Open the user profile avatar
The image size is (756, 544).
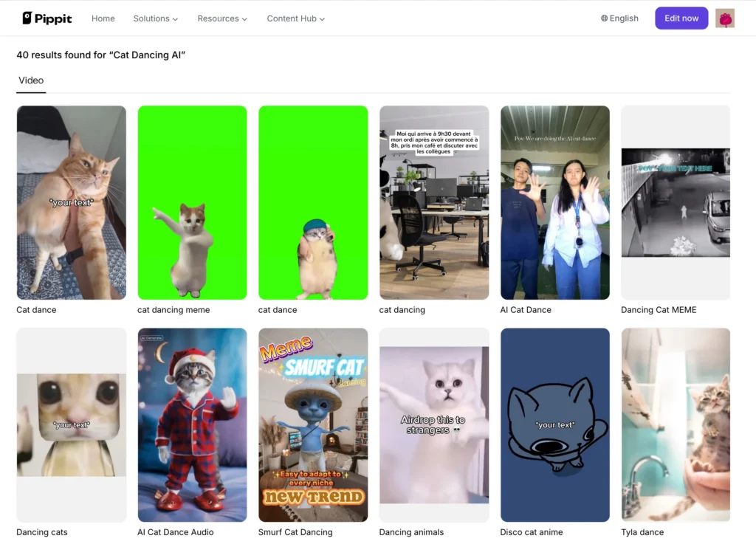coord(725,18)
